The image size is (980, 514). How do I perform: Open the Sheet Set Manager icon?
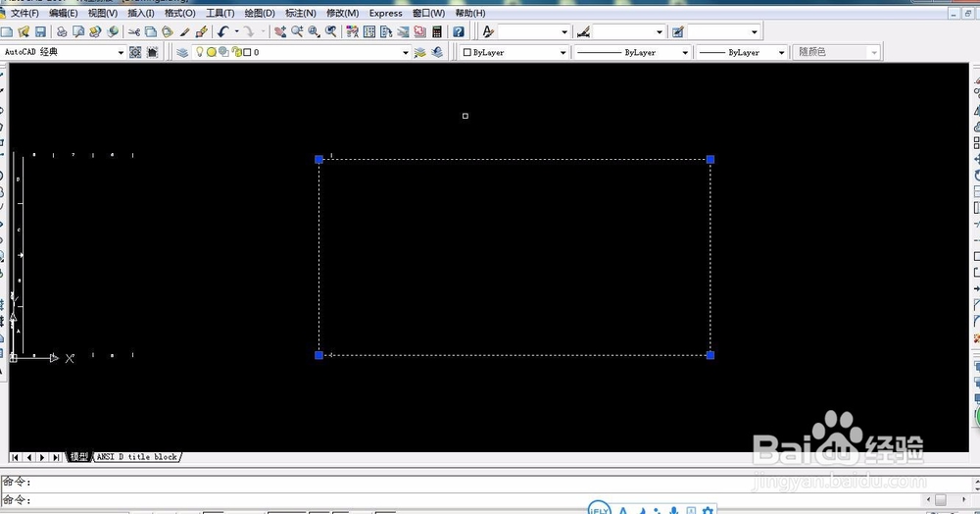tap(403, 31)
